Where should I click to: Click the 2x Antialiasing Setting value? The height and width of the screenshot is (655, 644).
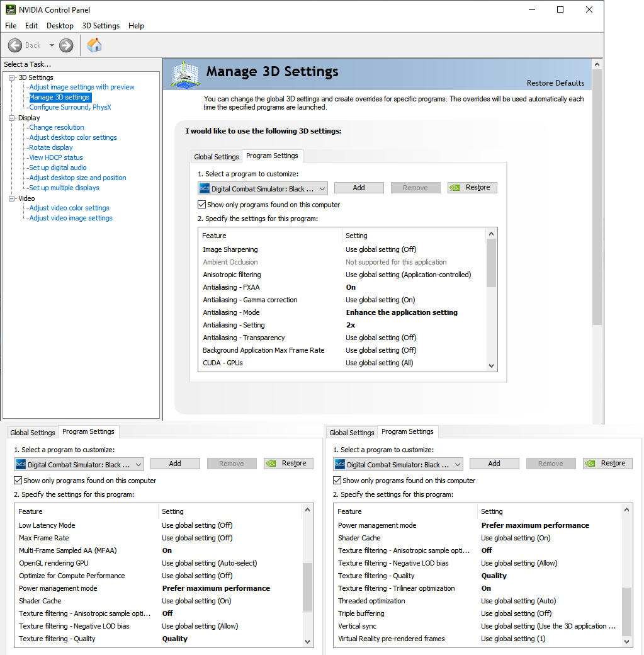point(351,325)
